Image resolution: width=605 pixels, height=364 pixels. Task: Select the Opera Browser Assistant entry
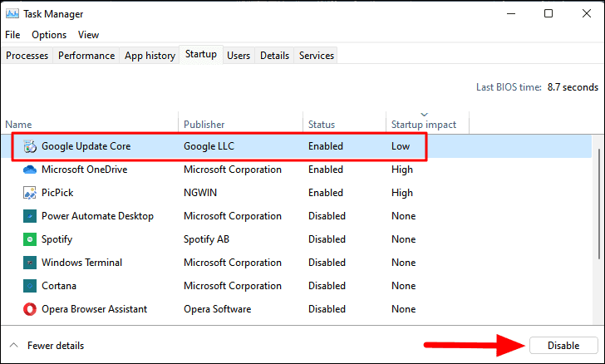pos(95,309)
